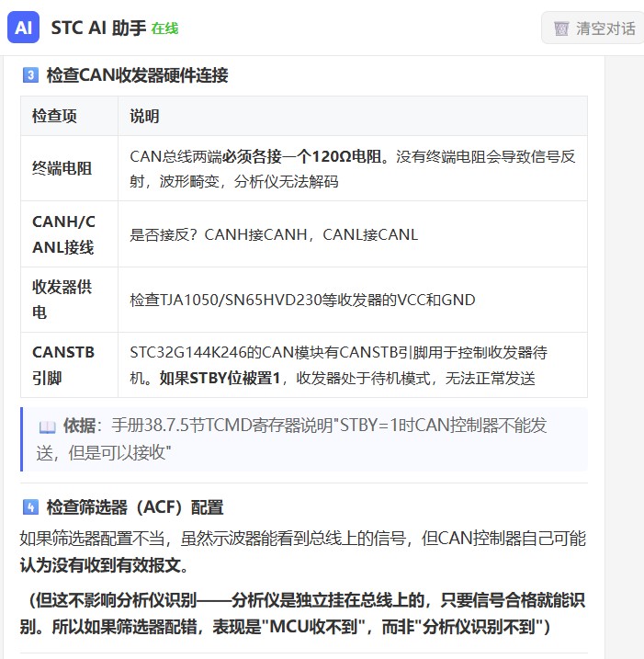Select the CANH/CANL接线 table cell

(x=69, y=234)
